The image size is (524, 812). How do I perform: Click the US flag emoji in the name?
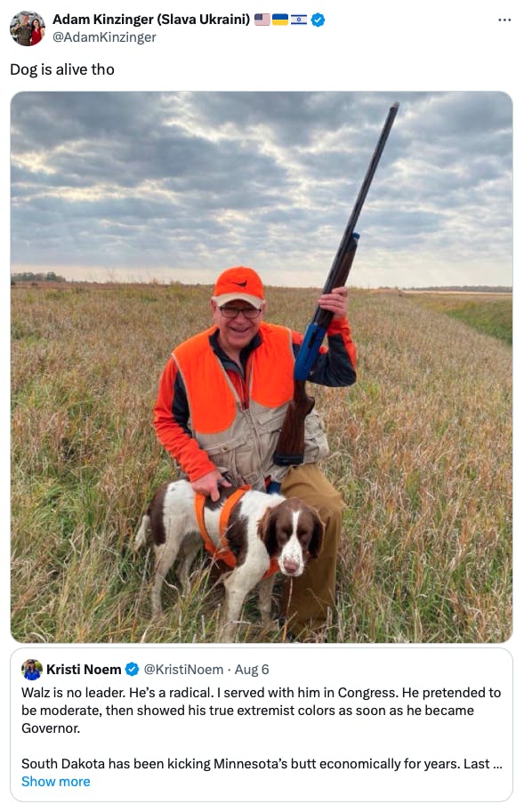pyautogui.click(x=262, y=20)
